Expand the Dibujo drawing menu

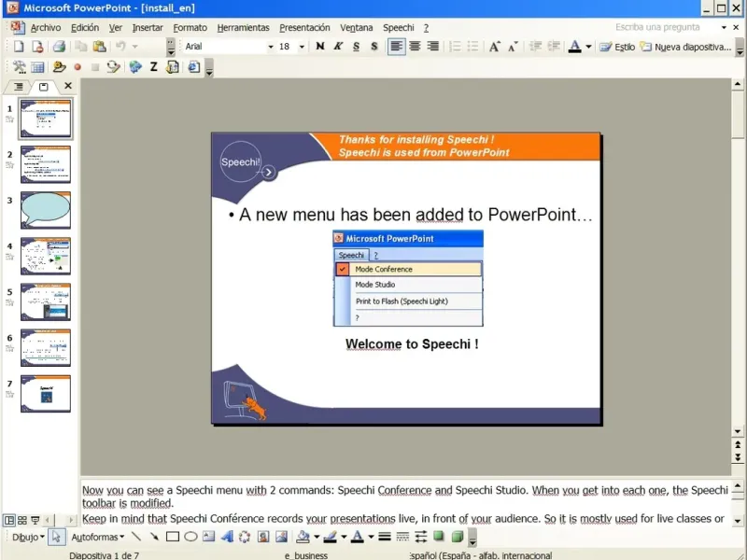click(x=28, y=537)
